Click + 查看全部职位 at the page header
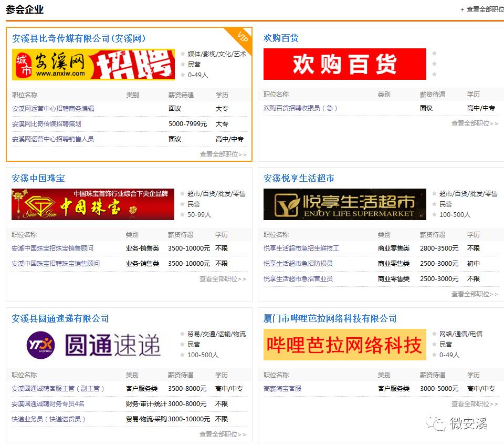Screen dimensions: 504x446 (x=482, y=9)
